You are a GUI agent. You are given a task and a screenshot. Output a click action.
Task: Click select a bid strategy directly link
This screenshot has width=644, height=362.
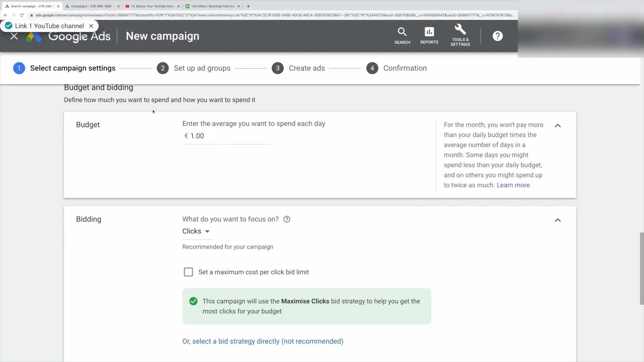[x=263, y=341]
